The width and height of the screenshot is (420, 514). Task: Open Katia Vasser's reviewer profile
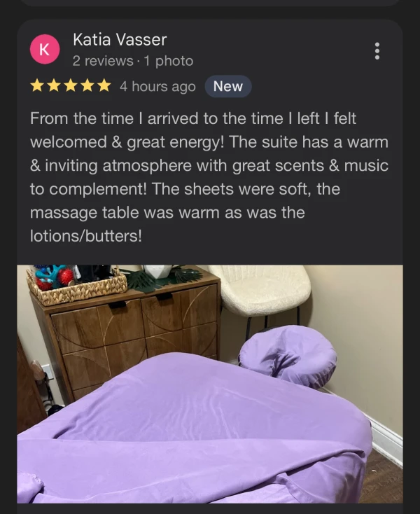click(x=120, y=40)
